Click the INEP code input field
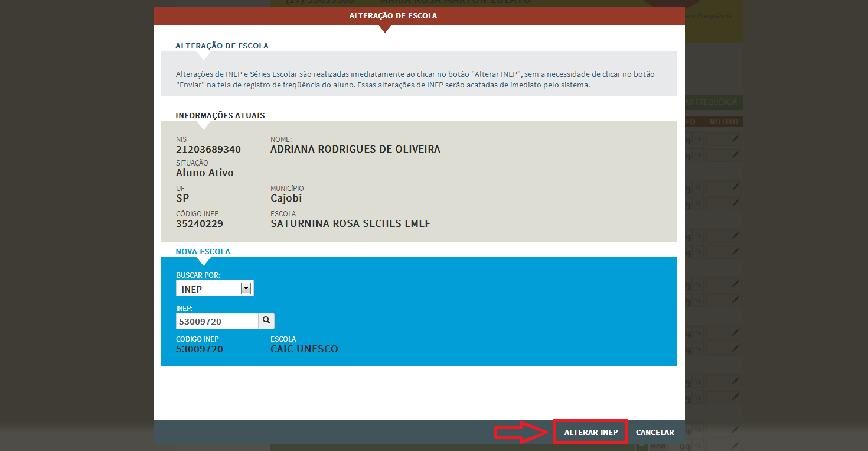This screenshot has height=451, width=868. coord(217,321)
